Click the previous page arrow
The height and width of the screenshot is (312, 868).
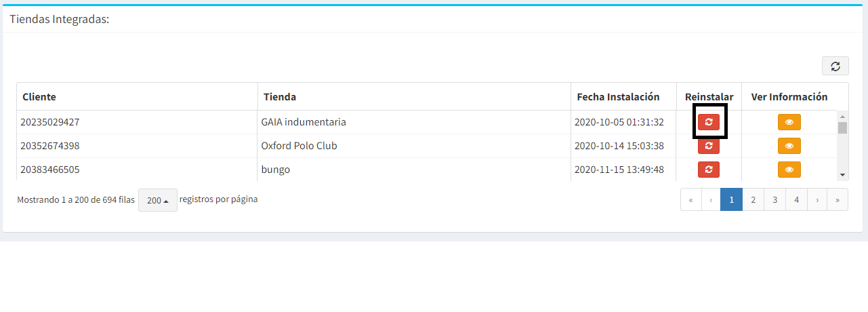click(x=710, y=199)
